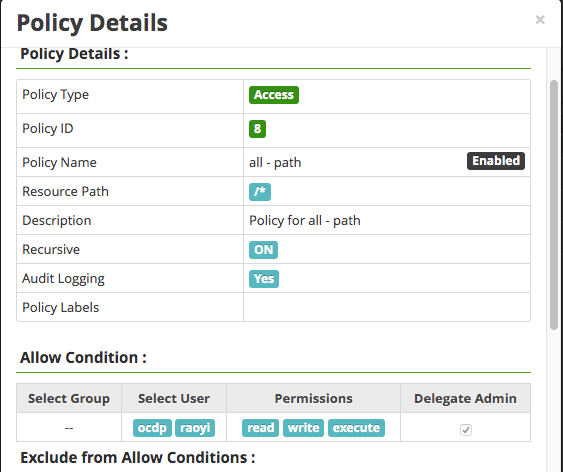The width and height of the screenshot is (563, 472).
Task: Click the policy name text all - path
Action: pos(275,163)
